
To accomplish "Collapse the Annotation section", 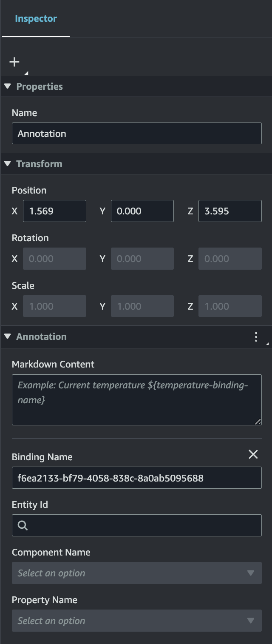I will [7, 336].
